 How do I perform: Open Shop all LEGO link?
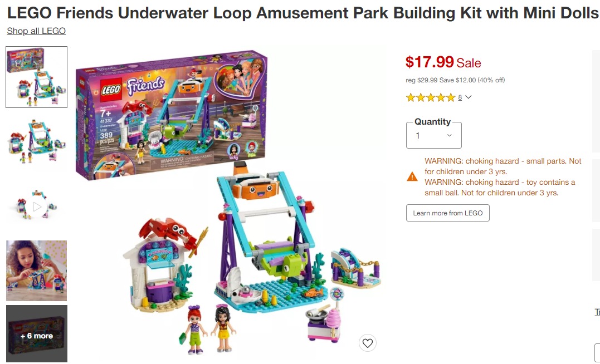(36, 31)
